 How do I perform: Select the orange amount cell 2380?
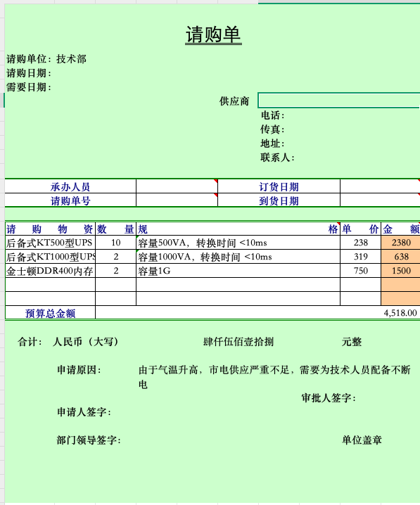(401, 242)
